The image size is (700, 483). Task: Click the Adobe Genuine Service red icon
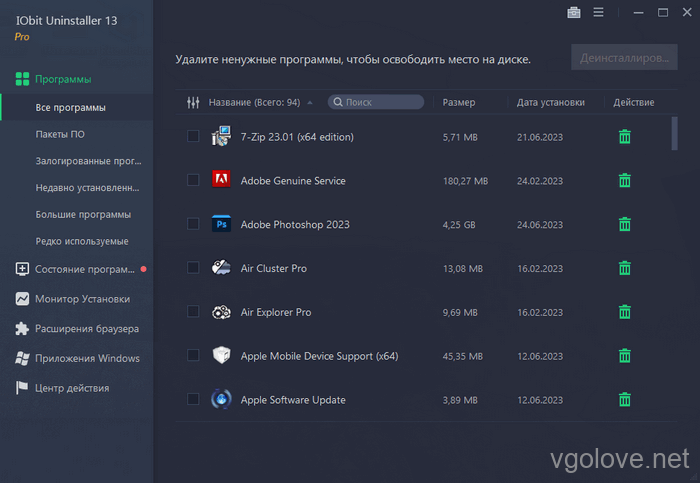pyautogui.click(x=221, y=179)
